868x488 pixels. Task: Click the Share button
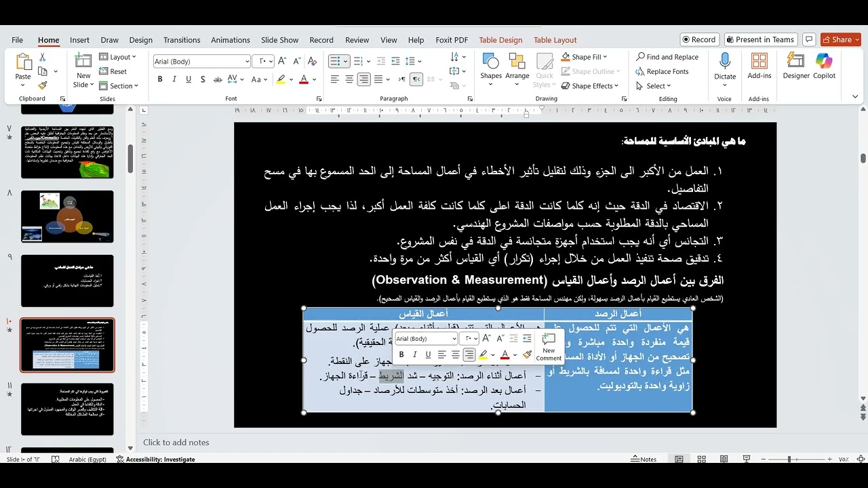[x=841, y=39]
